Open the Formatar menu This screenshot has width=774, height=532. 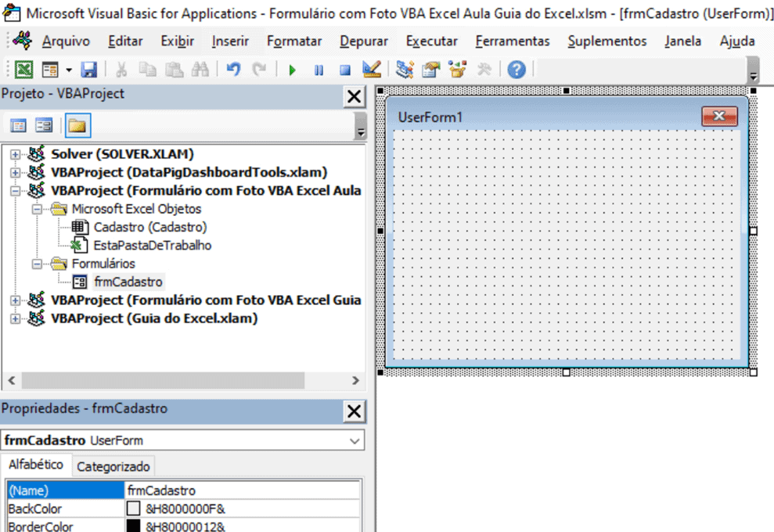coord(294,41)
